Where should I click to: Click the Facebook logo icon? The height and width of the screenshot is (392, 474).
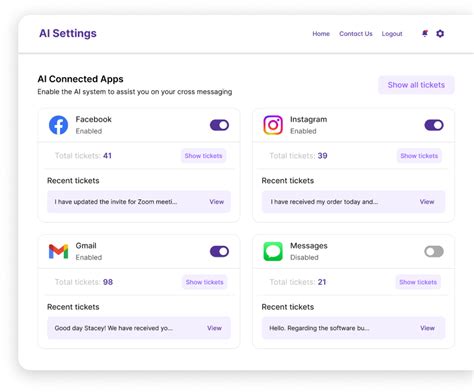click(58, 125)
